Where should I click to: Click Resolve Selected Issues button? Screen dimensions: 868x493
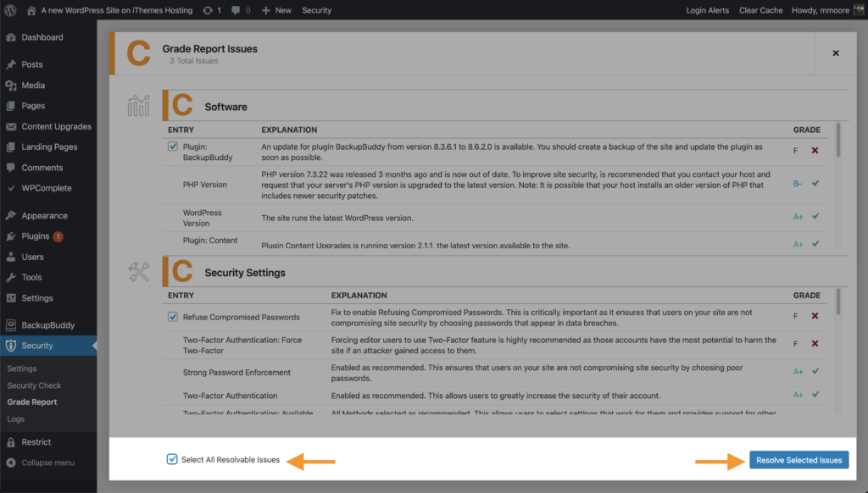(798, 460)
